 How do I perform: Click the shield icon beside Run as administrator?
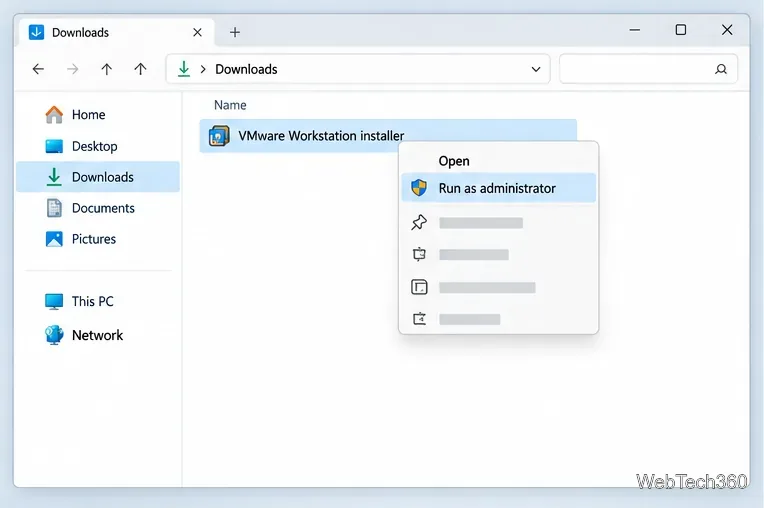419,188
